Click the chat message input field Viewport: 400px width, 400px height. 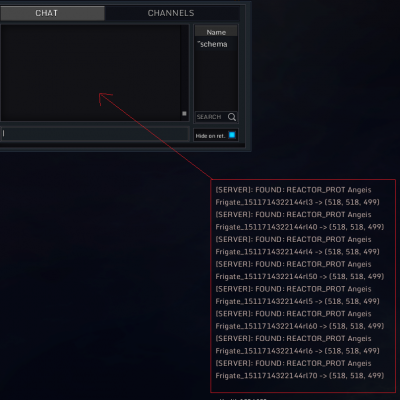click(95, 134)
